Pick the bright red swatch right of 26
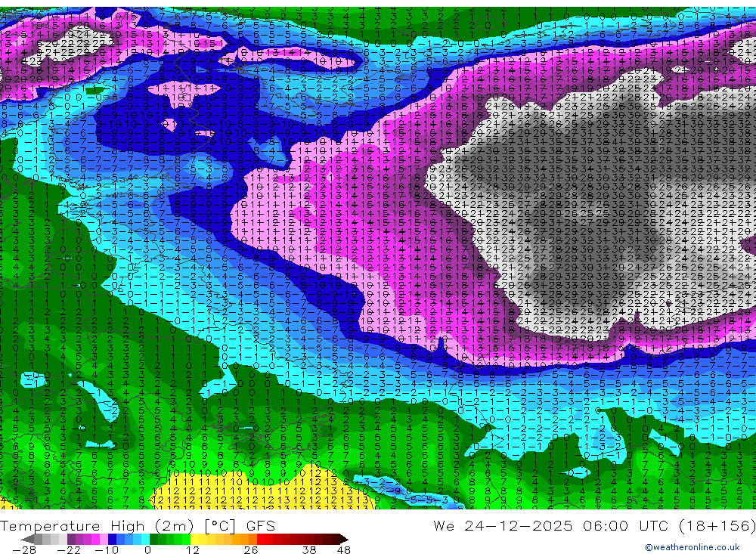The width and height of the screenshot is (756, 554). 262,540
